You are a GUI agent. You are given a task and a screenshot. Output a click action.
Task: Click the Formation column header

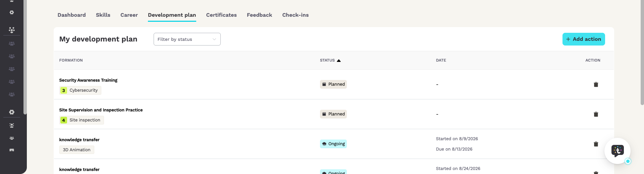(x=71, y=60)
